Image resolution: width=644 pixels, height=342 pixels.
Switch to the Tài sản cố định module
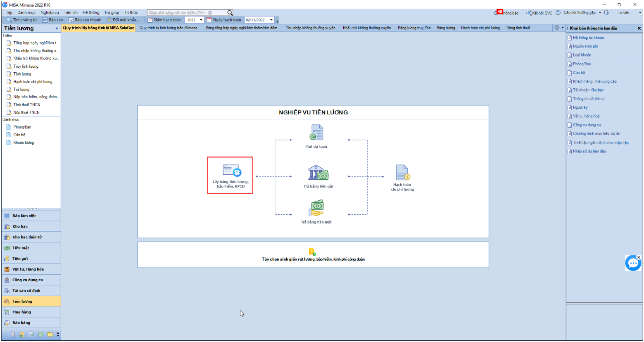[31, 291]
